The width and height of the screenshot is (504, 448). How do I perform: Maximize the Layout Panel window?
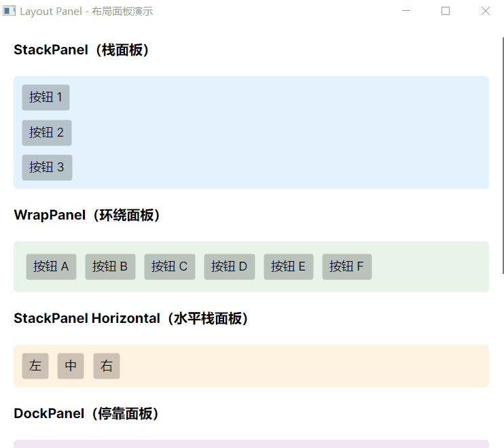(446, 11)
